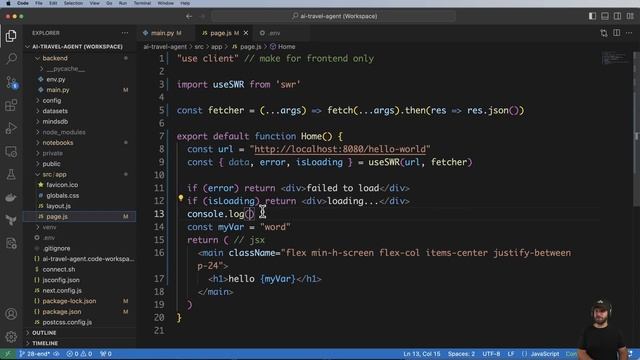
Task: Click the command center search box
Action: (333, 16)
